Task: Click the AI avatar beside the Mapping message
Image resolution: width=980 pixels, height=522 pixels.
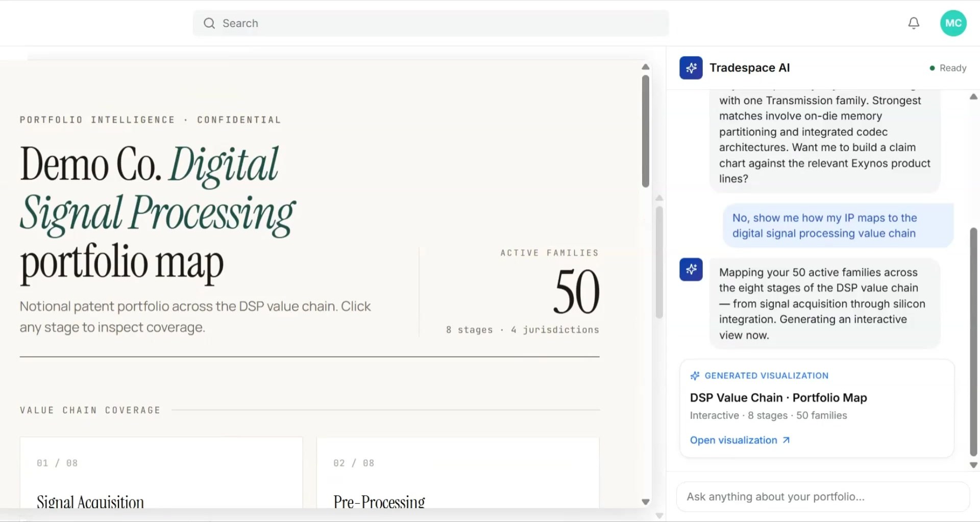Action: pyautogui.click(x=691, y=269)
